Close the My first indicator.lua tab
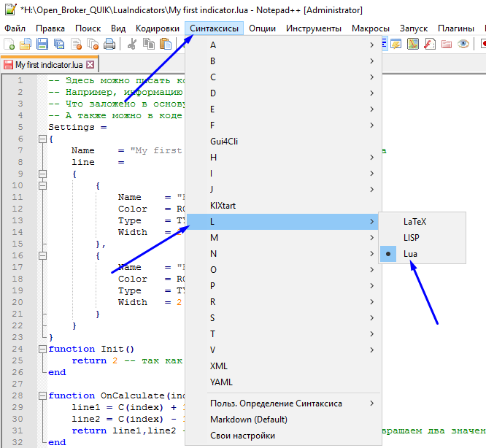The image size is (486, 448). point(90,65)
